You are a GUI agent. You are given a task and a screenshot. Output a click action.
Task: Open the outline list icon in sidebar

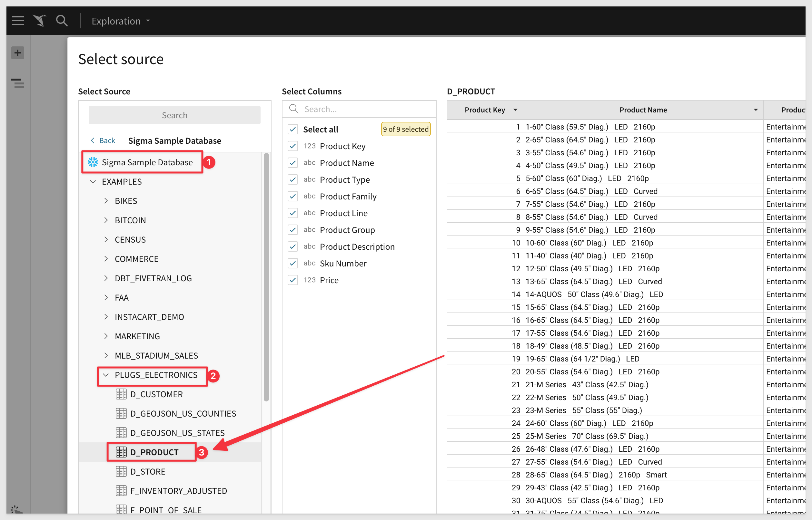click(18, 83)
